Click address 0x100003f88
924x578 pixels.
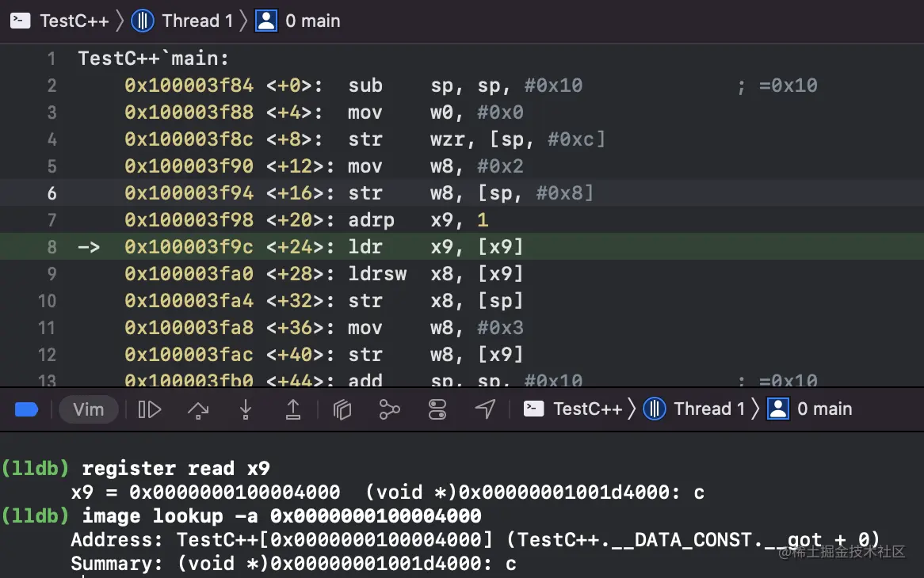tap(189, 112)
